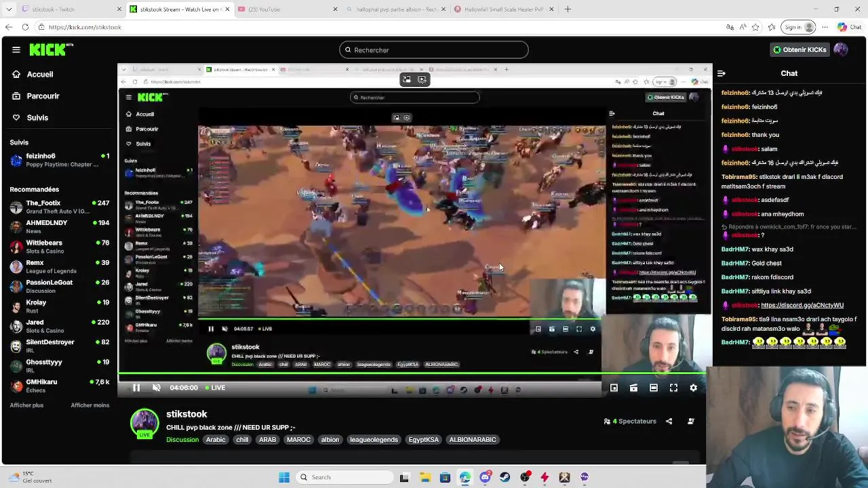868x488 pixels.
Task: Open Parcourir in the sidebar
Action: click(x=43, y=96)
